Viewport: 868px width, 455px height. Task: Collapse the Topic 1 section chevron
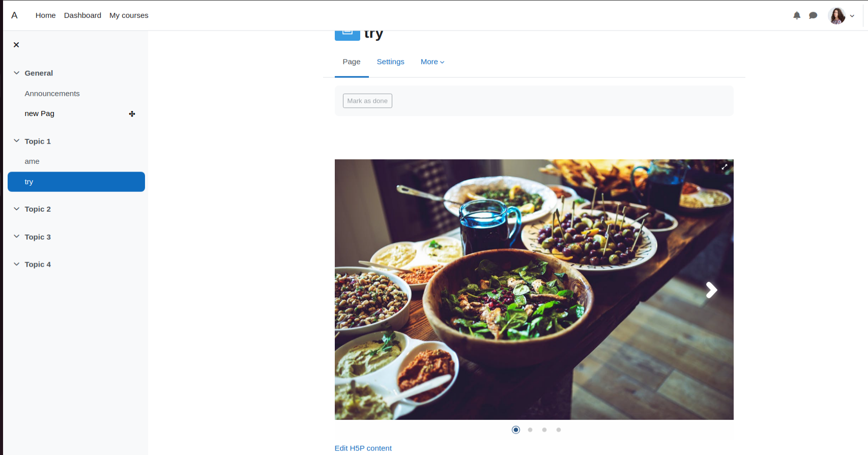point(16,141)
